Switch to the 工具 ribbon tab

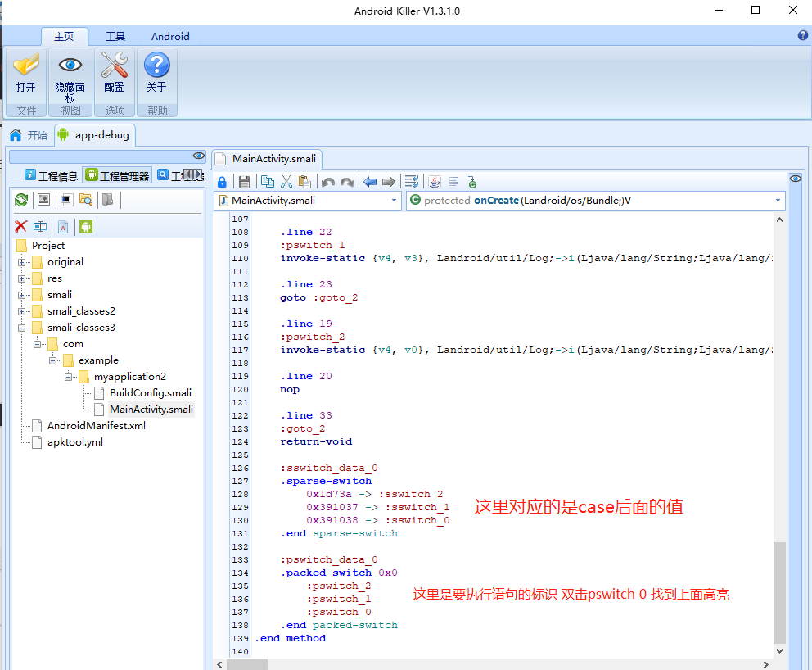(x=115, y=36)
